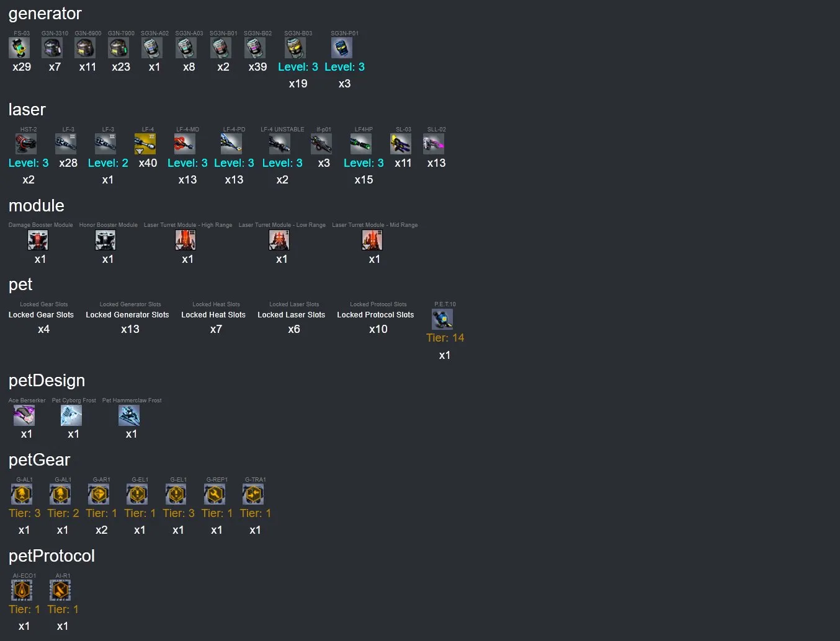Select the LF4HP laser icon
840x641 pixels.
(361, 144)
